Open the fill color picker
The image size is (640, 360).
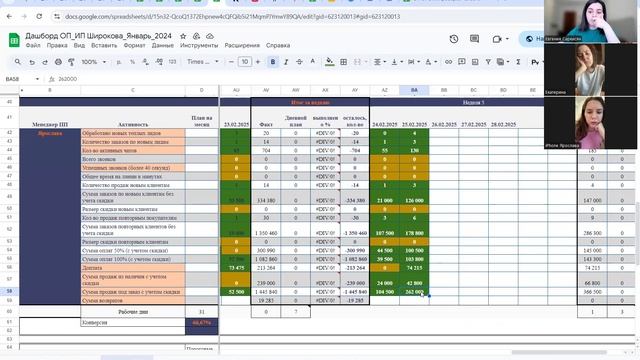[329, 62]
